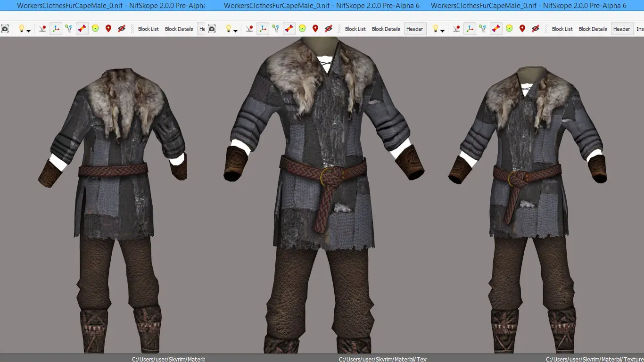Open the lighting dropdown arrow in the left window

pos(29,31)
